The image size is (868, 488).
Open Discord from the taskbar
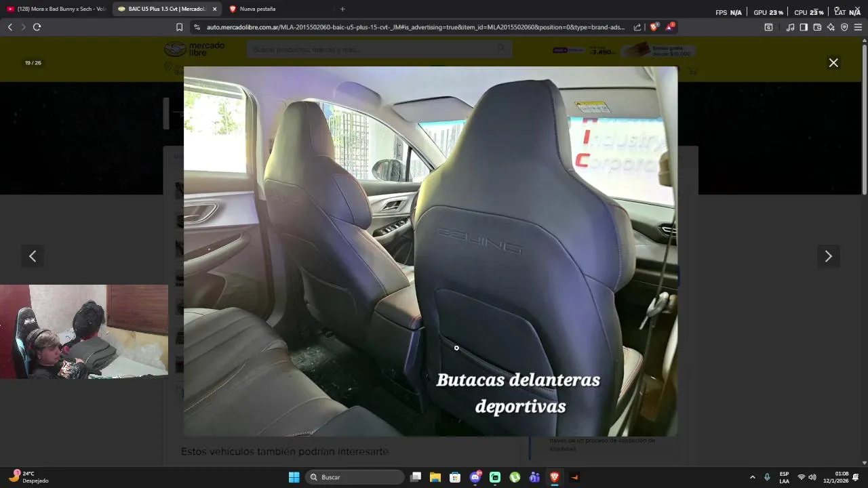[475, 477]
